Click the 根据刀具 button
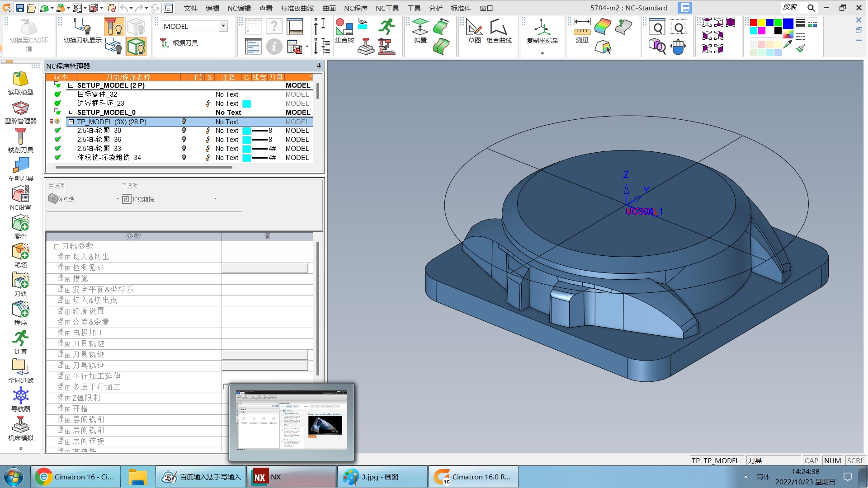Screen dimensions: 868x488 click(179, 43)
